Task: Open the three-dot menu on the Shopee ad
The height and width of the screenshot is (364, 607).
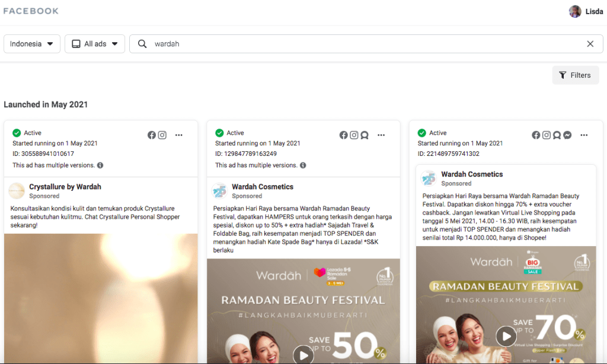Action: coord(583,135)
